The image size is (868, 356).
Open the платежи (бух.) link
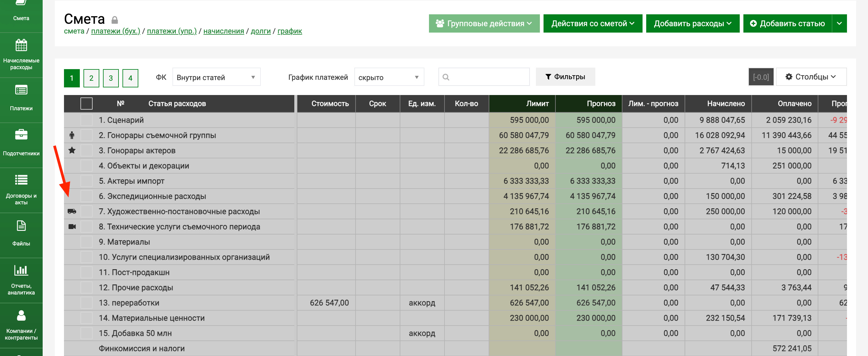115,31
